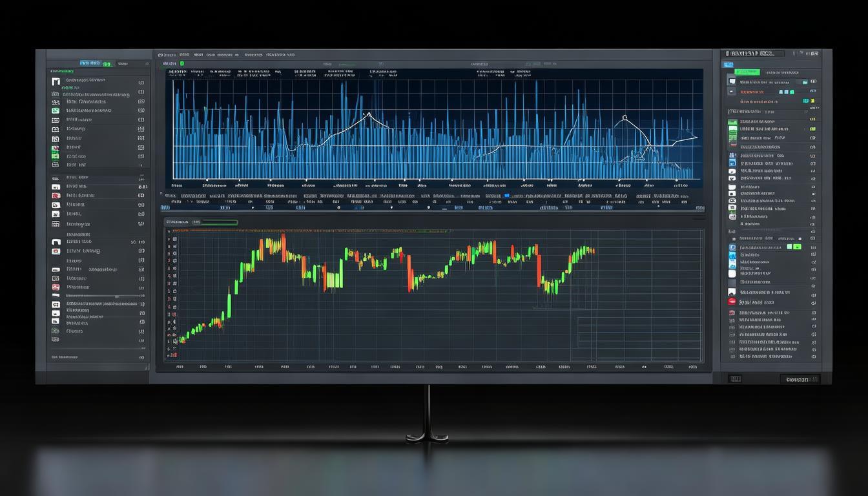
Task: Click the top green icon in left watchlist
Action: (56, 111)
